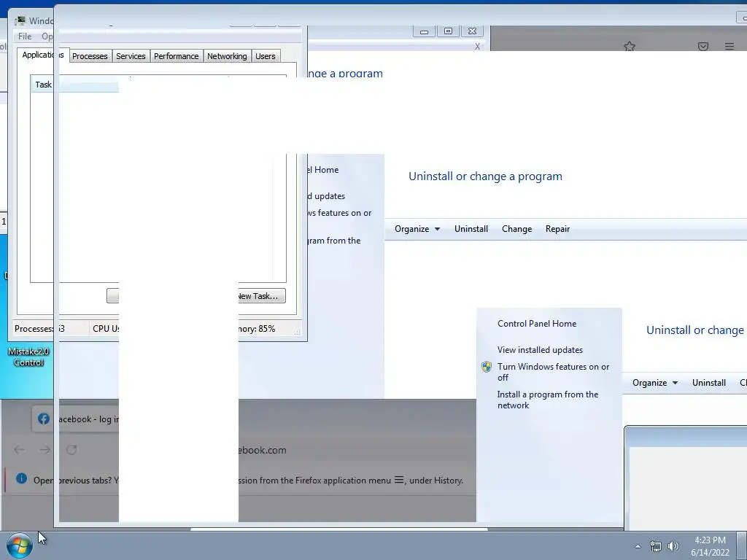
Task: Switch to the Services tab
Action: [131, 55]
